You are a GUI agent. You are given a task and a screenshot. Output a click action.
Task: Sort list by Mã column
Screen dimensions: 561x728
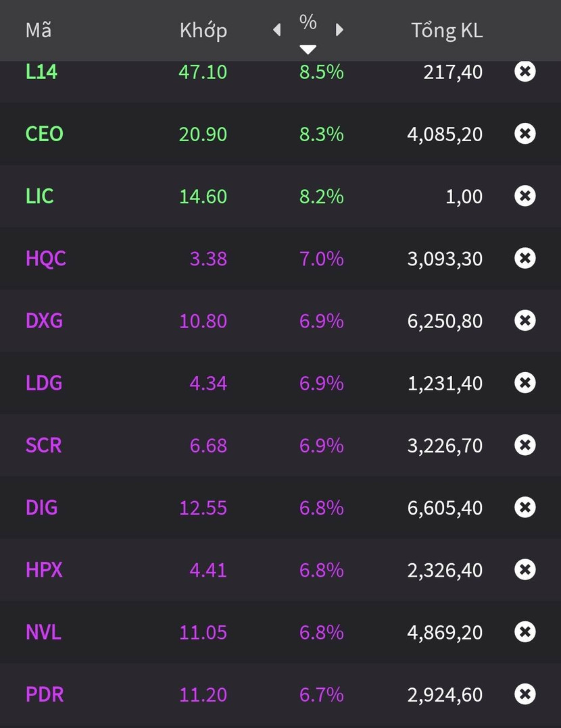39,30
